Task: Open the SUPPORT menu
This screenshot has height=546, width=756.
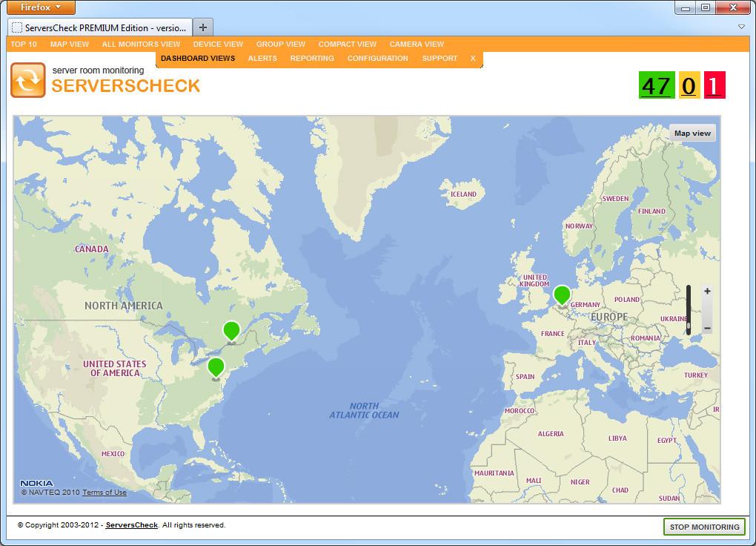Action: click(x=440, y=59)
